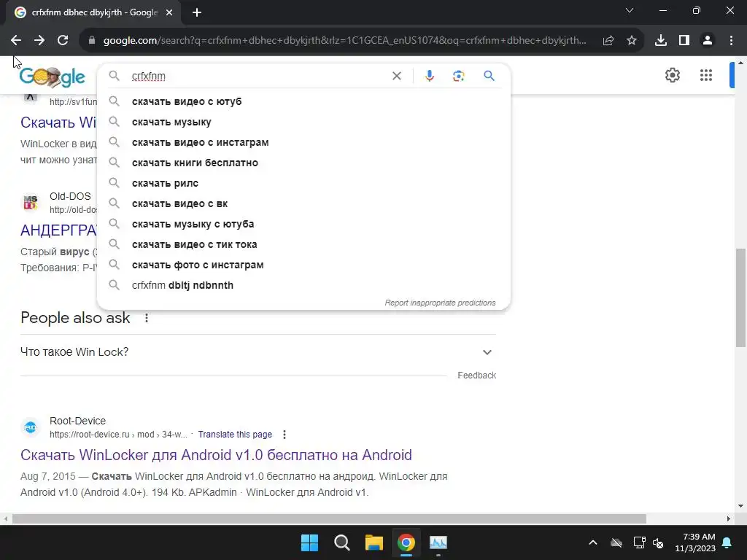The width and height of the screenshot is (747, 560).
Task: Open Chrome downloads
Action: tap(661, 41)
